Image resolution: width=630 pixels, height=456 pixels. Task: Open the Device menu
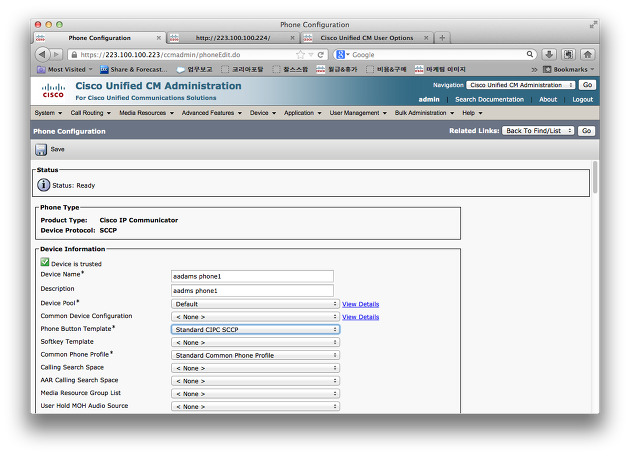click(263, 113)
